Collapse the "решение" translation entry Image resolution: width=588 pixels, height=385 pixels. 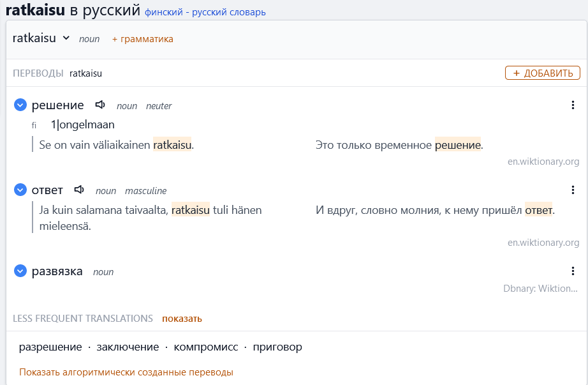(x=20, y=104)
